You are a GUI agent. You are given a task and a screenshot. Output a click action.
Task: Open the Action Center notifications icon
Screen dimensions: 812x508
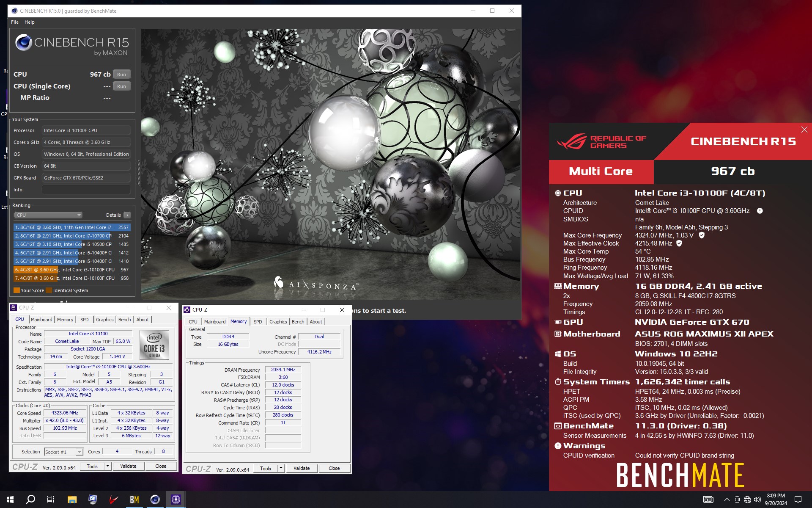798,500
